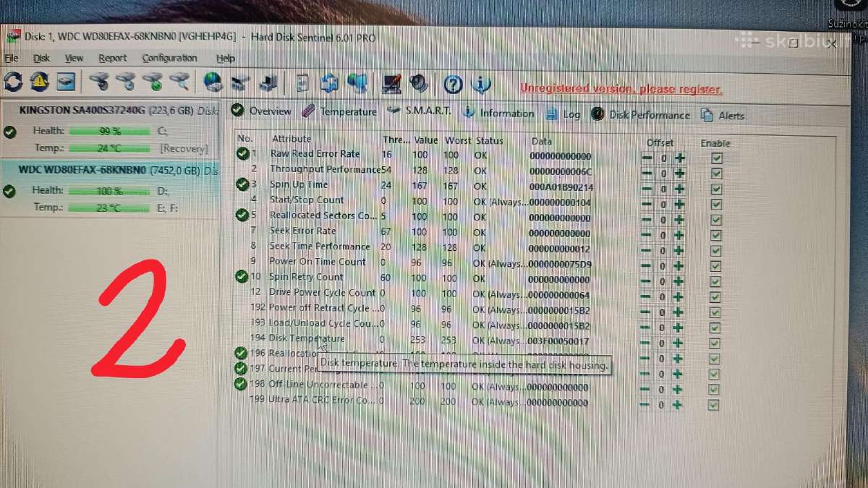Viewport: 868px width, 488px height.
Task: Click WDC temperature bar showing 23 °C
Action: point(109,207)
